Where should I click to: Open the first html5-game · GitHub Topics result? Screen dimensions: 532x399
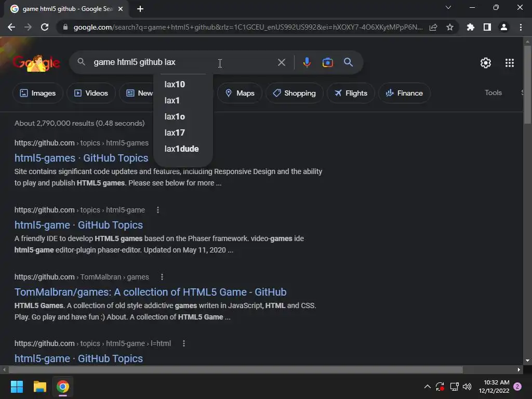78,225
